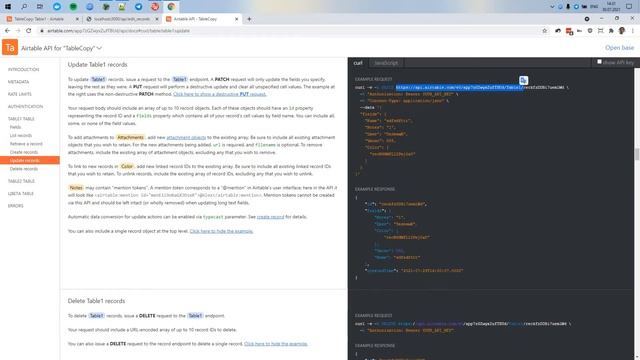Open the Metadata section
Image resolution: width=640 pixels, height=360 pixels.
pyautogui.click(x=18, y=82)
